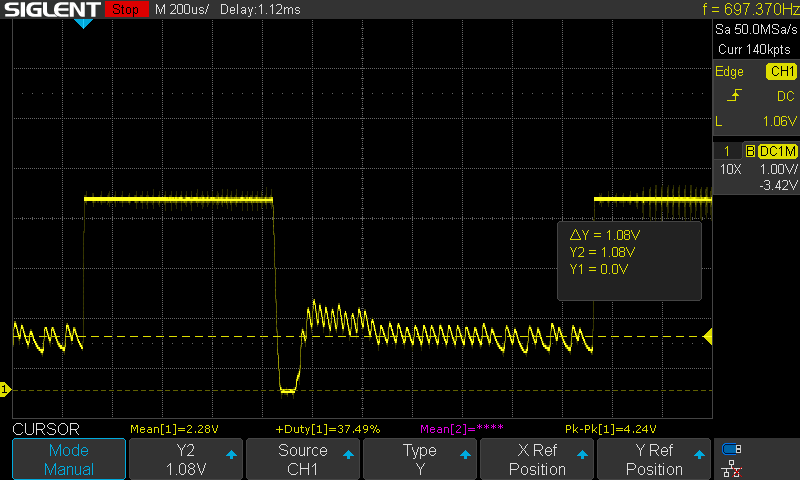800x480 pixels.
Task: Click the LAN network status icon
Action: pyautogui.click(x=731, y=467)
